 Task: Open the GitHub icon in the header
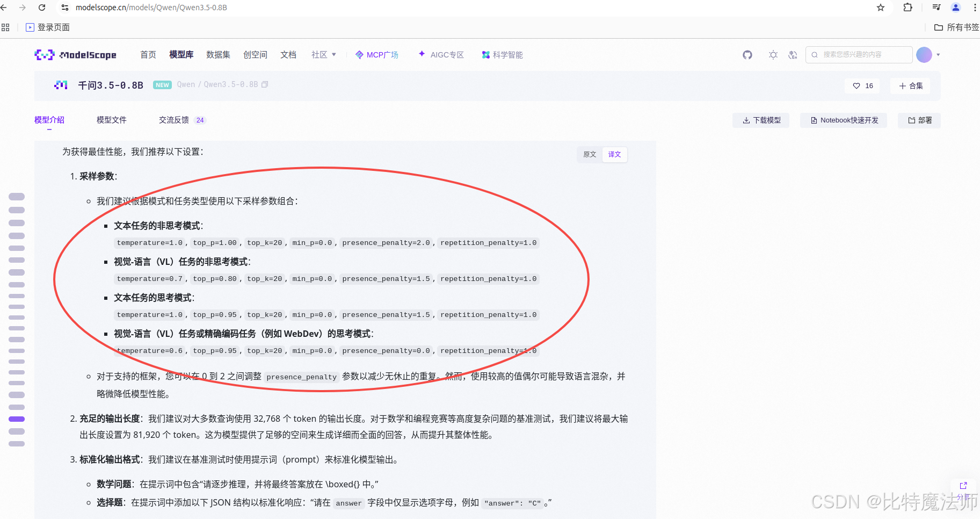tap(747, 55)
